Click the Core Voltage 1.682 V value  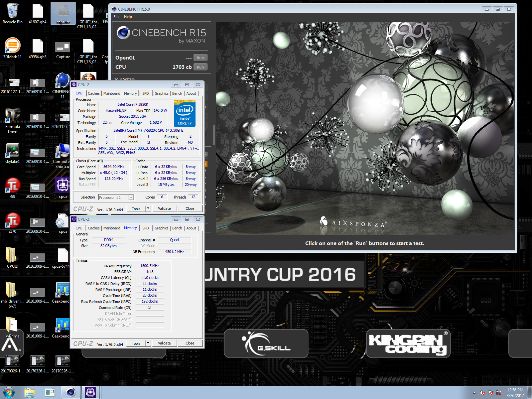pyautogui.click(x=156, y=122)
